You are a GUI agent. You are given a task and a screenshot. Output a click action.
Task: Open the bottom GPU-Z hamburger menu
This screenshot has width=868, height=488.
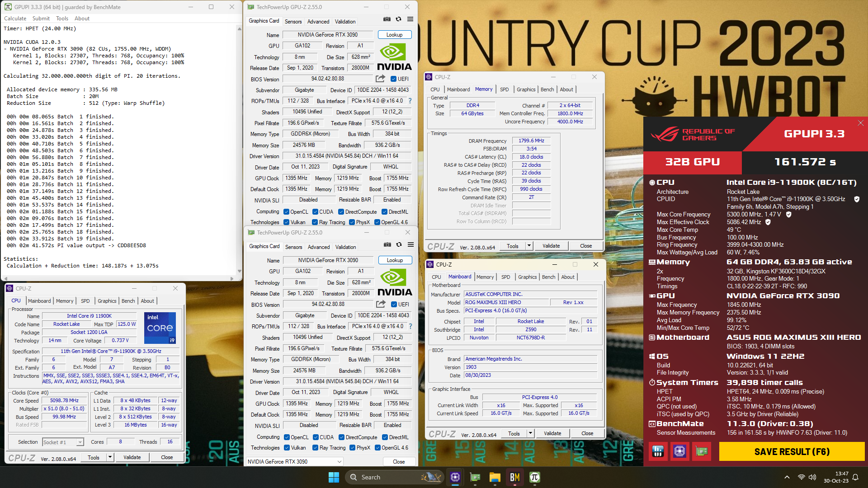pyautogui.click(x=410, y=244)
